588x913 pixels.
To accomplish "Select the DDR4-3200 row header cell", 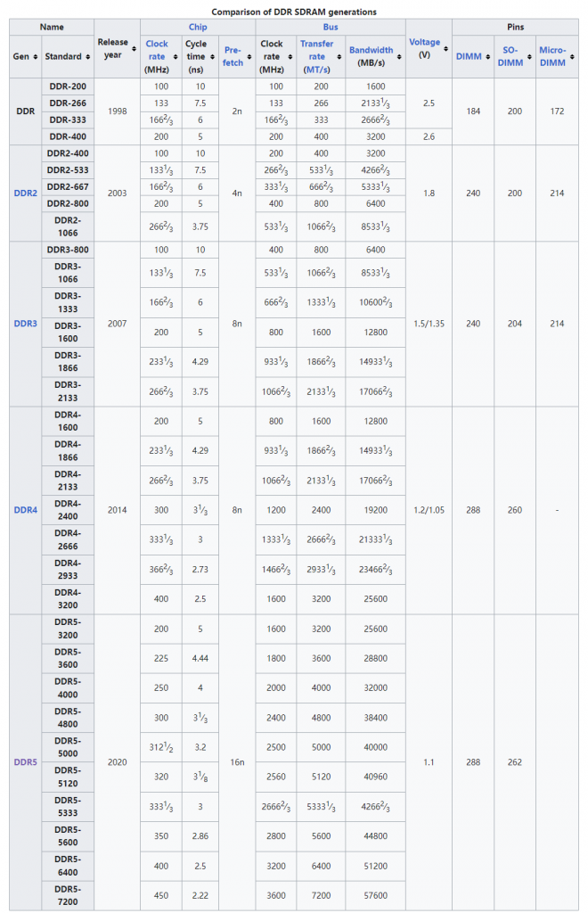I will 68,598.
